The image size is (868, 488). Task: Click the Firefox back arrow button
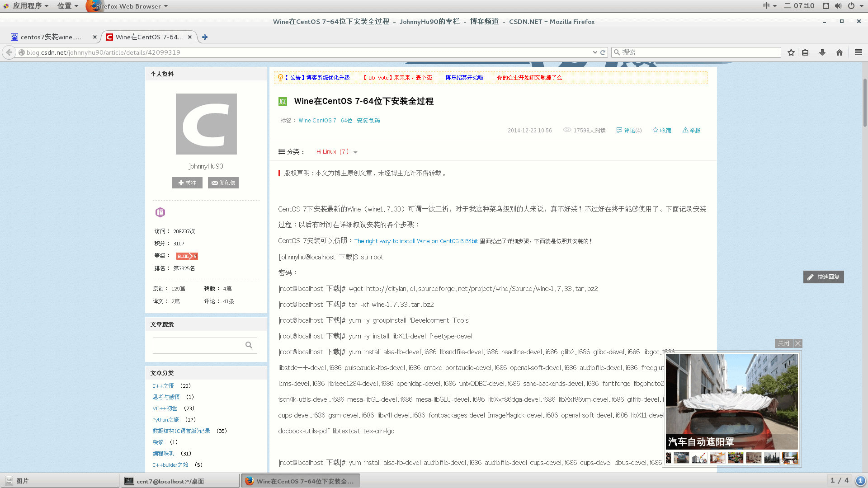coord(9,52)
